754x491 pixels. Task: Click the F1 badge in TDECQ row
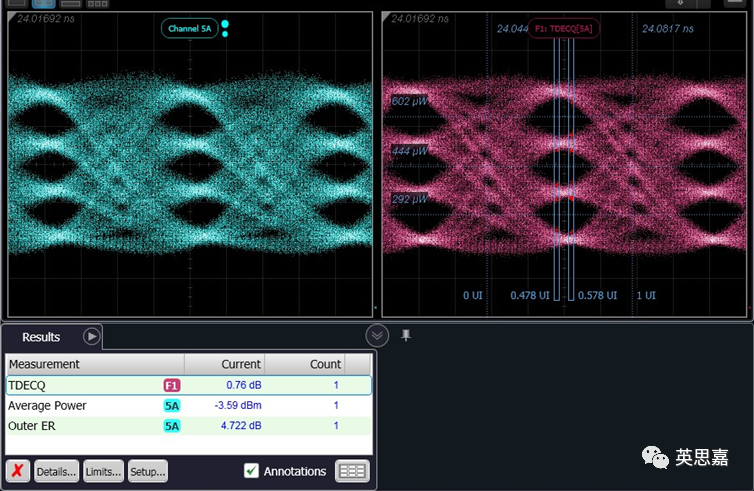pos(172,385)
